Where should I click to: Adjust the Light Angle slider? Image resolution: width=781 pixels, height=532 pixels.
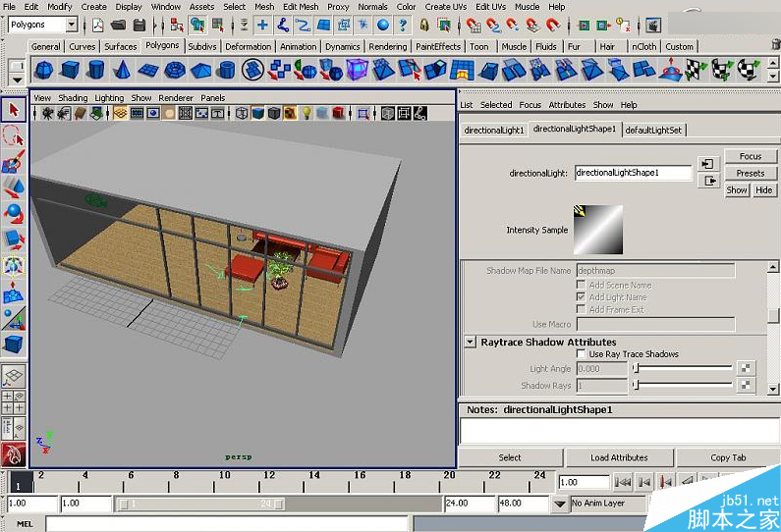[637, 369]
